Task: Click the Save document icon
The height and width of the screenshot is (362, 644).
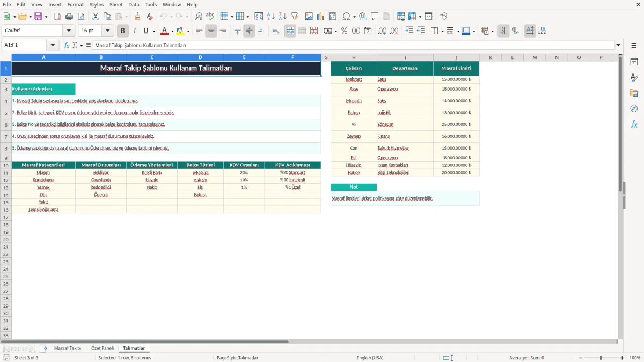Action: [38, 17]
